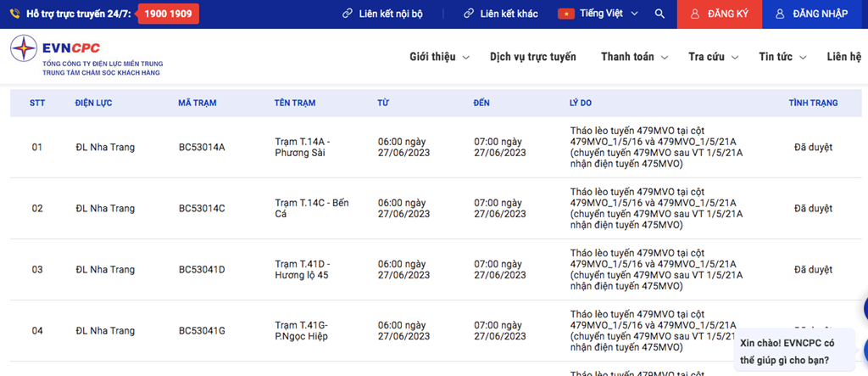Click the chain icon beside Liên kết khác
Screen dimensions: 868x376
469,14
